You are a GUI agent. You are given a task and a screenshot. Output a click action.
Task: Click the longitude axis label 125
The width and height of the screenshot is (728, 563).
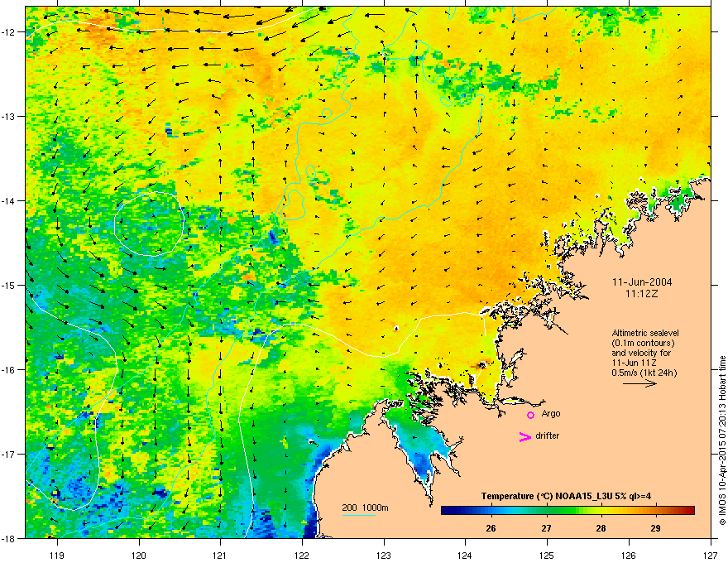[547, 555]
